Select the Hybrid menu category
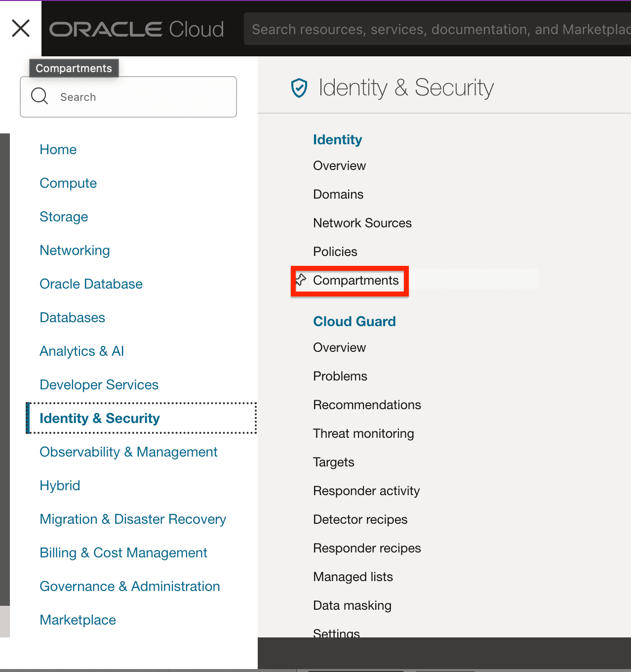 point(60,486)
